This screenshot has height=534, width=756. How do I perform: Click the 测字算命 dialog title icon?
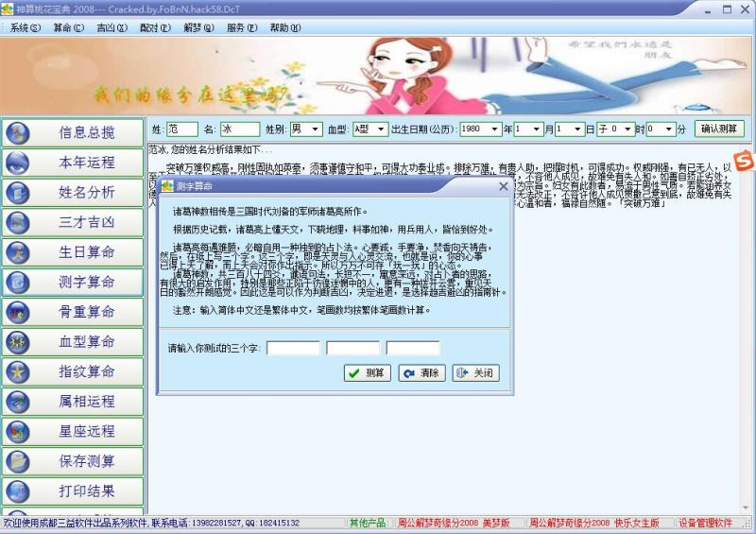click(167, 185)
